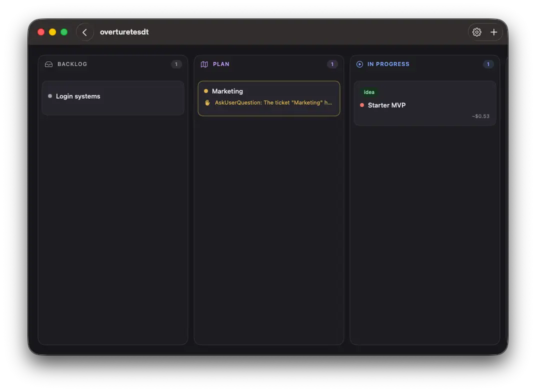Click the Plan map icon
The height and width of the screenshot is (392, 536).
204,64
